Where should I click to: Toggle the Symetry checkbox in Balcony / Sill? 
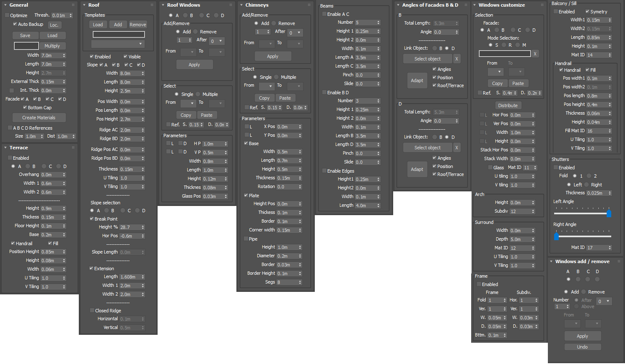pos(587,12)
